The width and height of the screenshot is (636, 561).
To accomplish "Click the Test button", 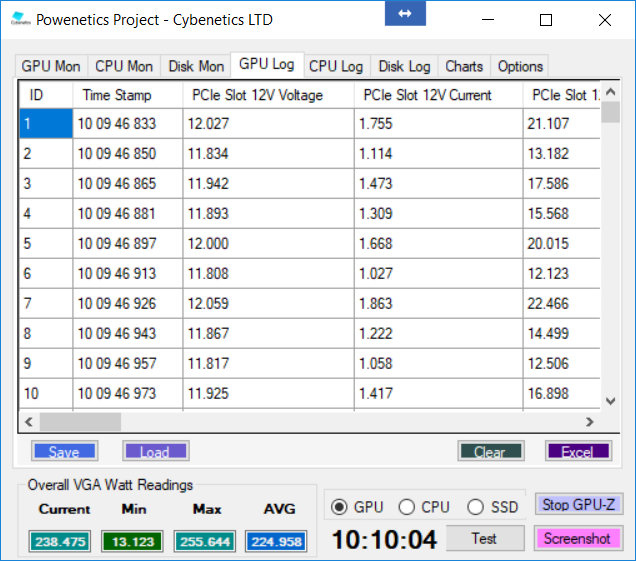I will (x=485, y=538).
